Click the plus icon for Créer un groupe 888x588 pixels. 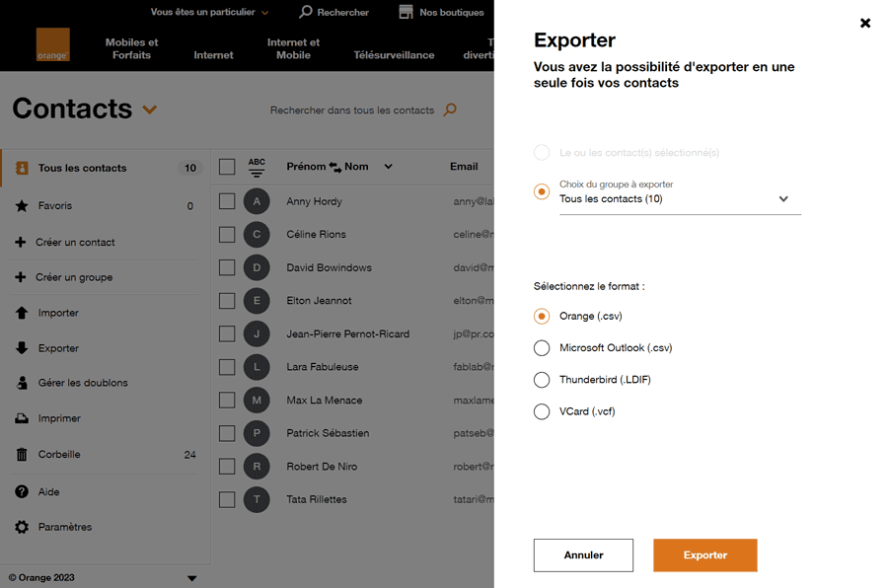[21, 277]
